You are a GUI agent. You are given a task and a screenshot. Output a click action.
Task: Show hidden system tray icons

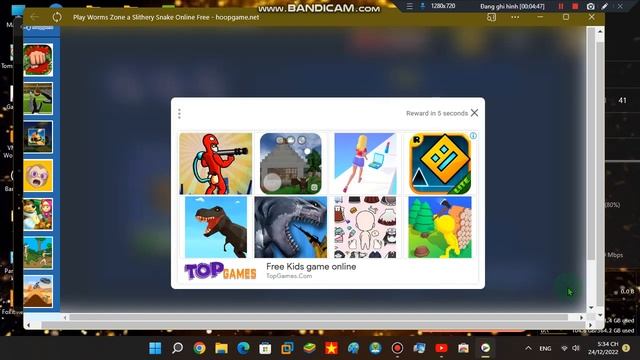click(528, 348)
